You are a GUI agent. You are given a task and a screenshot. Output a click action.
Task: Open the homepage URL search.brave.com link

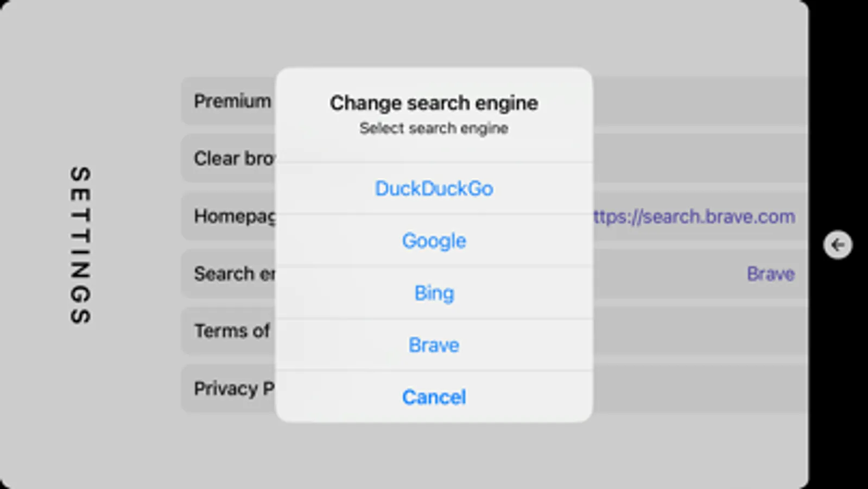(x=695, y=216)
